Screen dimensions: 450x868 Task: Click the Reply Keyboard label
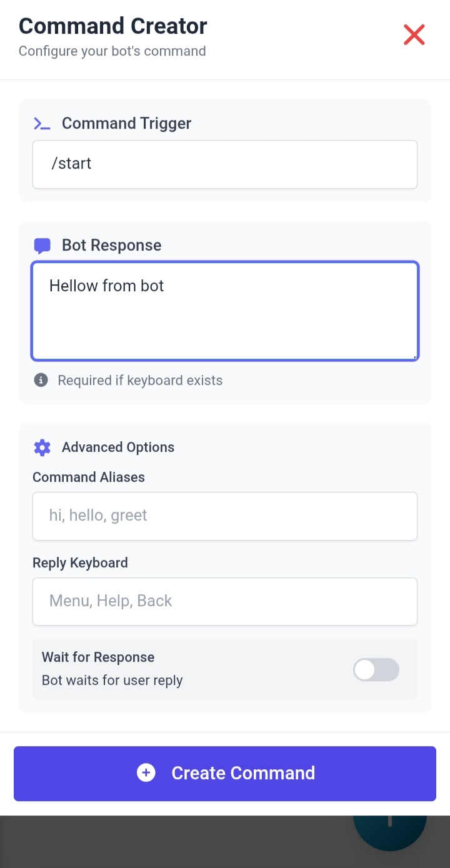pyautogui.click(x=80, y=563)
